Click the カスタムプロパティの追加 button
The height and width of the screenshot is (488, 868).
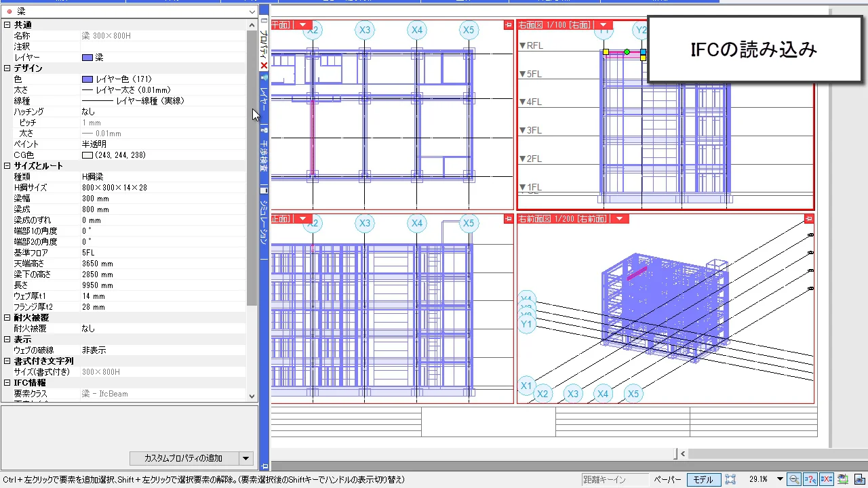tap(184, 458)
